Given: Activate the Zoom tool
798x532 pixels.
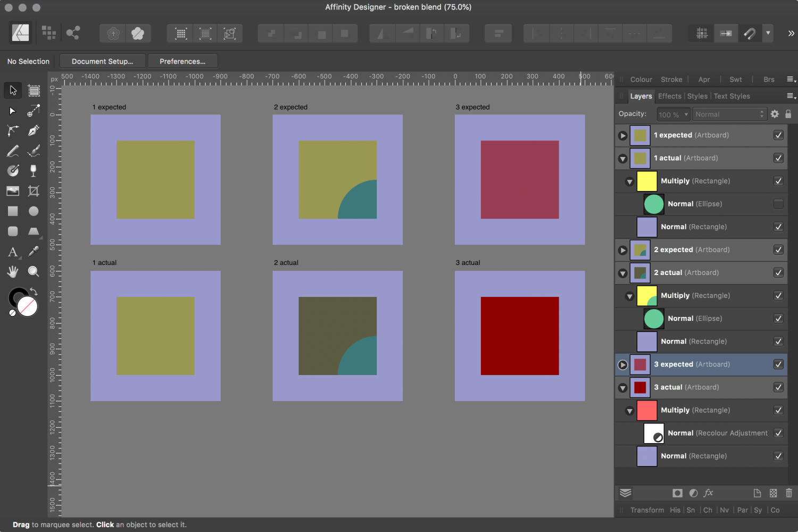Looking at the screenshot, I should (x=33, y=271).
